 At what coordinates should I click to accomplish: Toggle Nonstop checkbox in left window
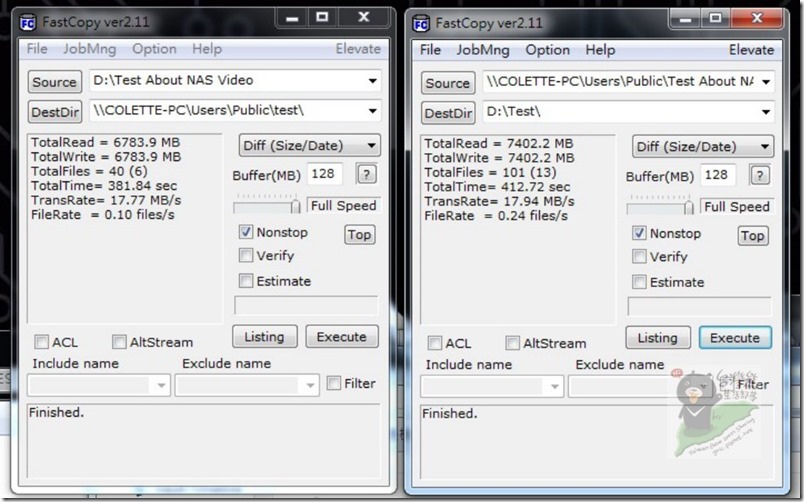coord(246,232)
